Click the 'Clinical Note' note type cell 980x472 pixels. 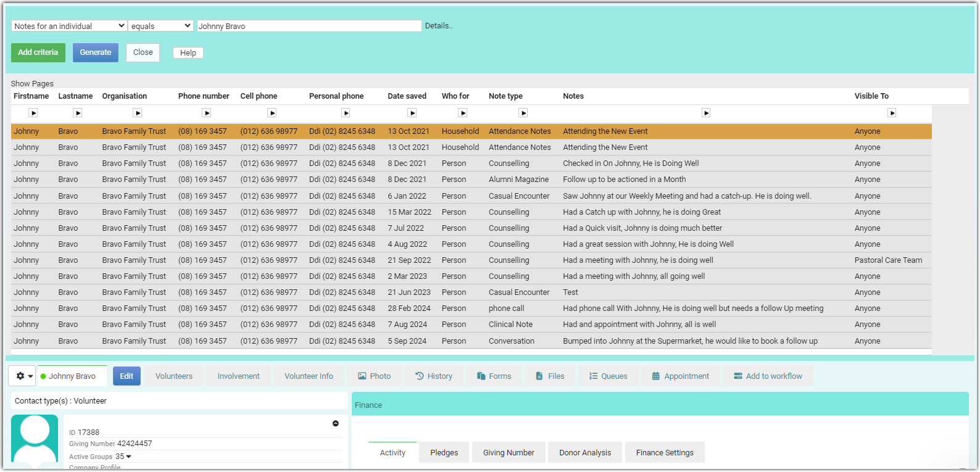point(510,325)
